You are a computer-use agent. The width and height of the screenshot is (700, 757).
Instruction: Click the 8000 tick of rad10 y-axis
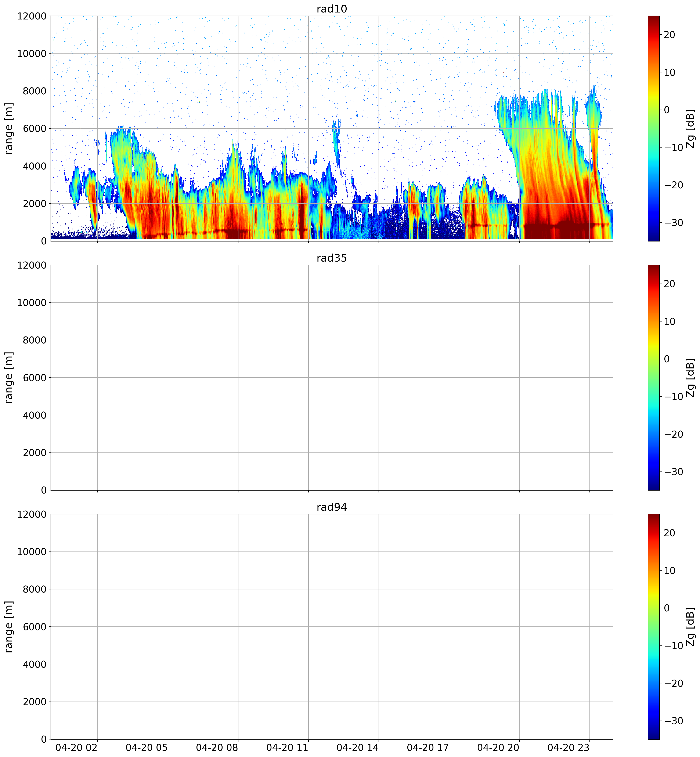(x=35, y=91)
